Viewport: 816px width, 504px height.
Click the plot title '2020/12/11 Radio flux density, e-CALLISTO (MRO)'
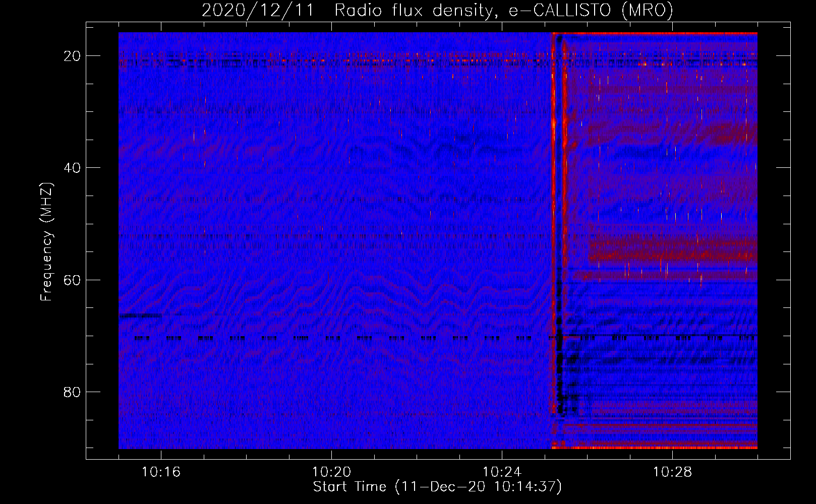[x=437, y=10]
